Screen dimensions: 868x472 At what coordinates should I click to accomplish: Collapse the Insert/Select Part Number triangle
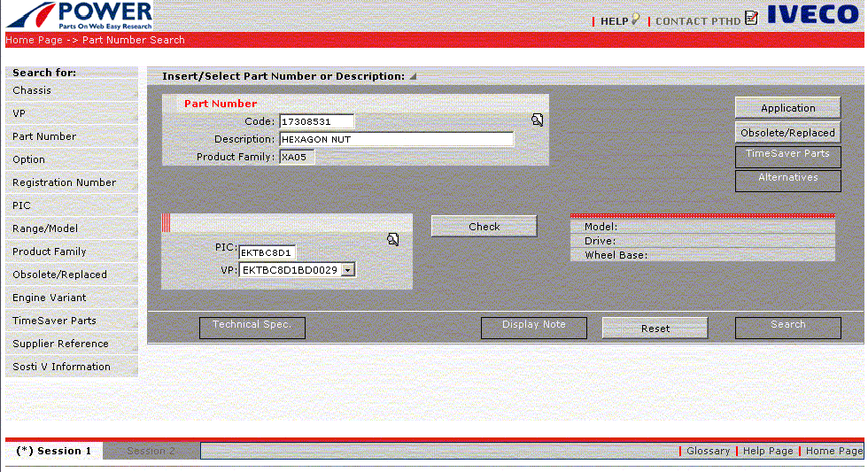coord(413,76)
